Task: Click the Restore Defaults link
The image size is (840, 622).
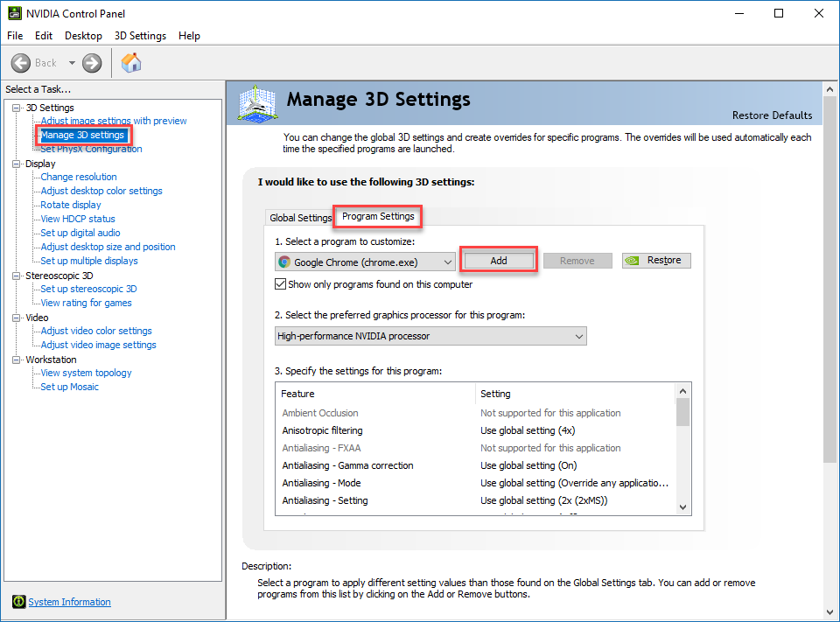Action: [x=772, y=115]
